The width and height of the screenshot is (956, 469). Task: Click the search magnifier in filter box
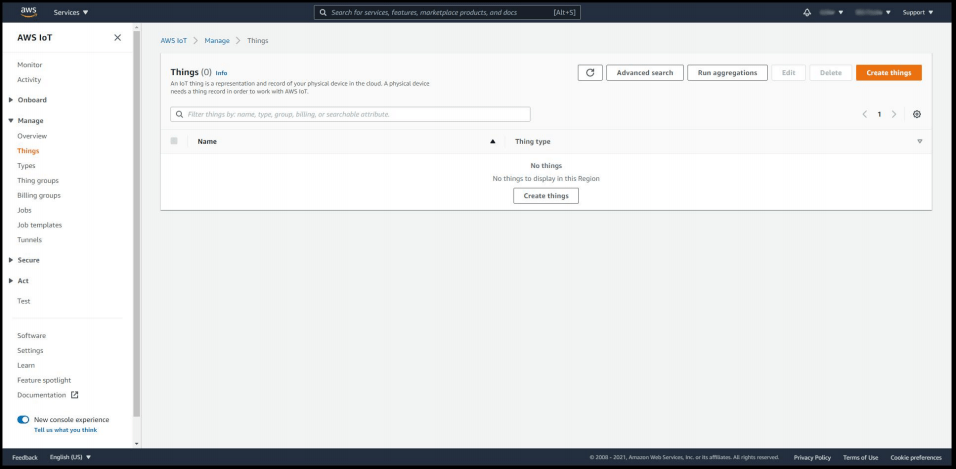coord(180,114)
